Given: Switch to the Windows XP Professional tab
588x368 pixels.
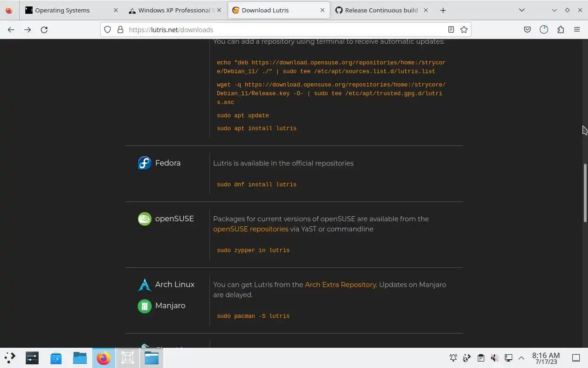Looking at the screenshot, I should click(176, 10).
